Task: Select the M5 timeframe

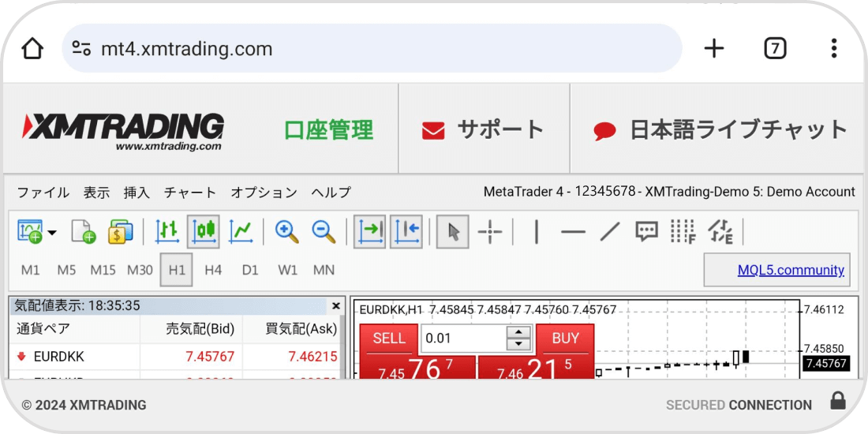Action: tap(66, 270)
